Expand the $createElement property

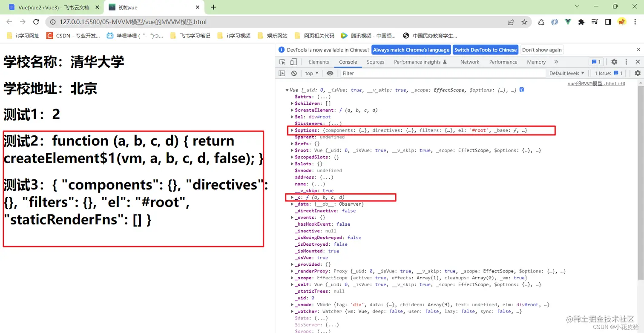[292, 110]
